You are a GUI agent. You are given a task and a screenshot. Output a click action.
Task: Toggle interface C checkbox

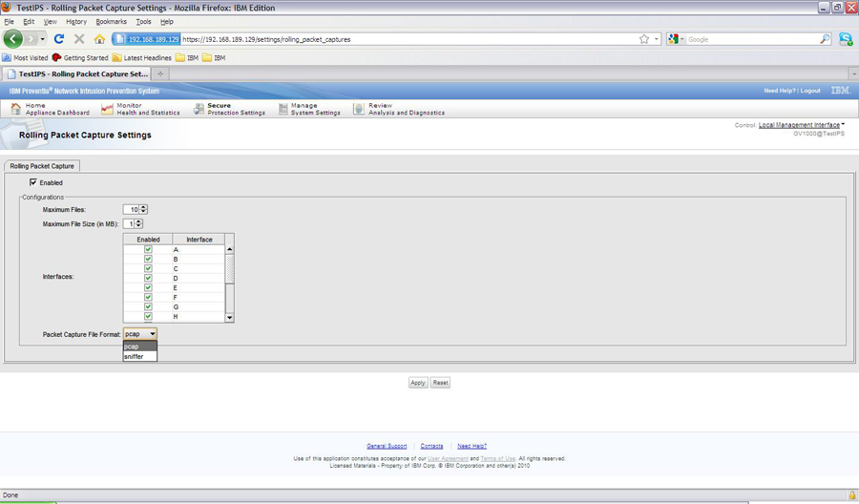click(148, 268)
